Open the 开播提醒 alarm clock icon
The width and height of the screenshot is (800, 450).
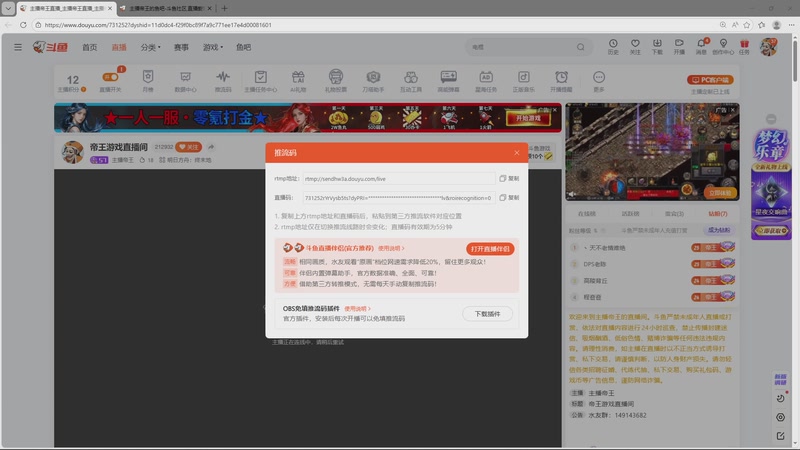pos(561,81)
